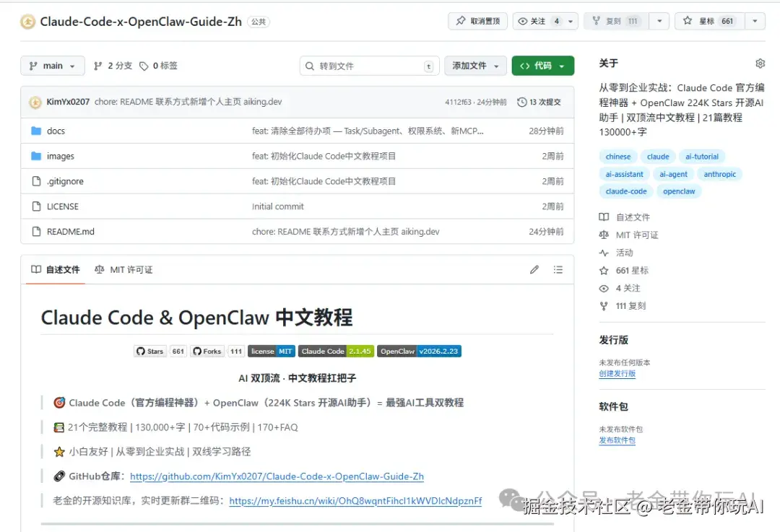
Task: Click the OpenClaw v2026.2.23 badge
Action: [419, 351]
